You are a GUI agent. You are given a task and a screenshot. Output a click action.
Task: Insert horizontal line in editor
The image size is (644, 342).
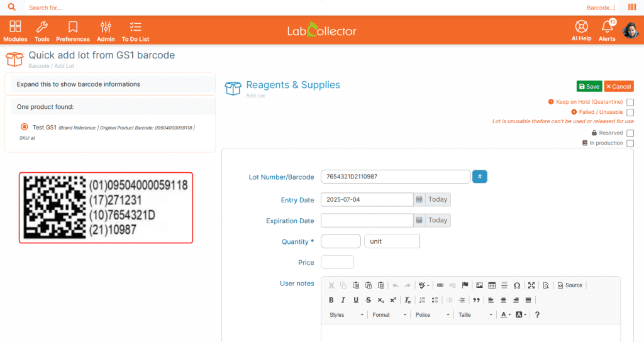click(504, 285)
